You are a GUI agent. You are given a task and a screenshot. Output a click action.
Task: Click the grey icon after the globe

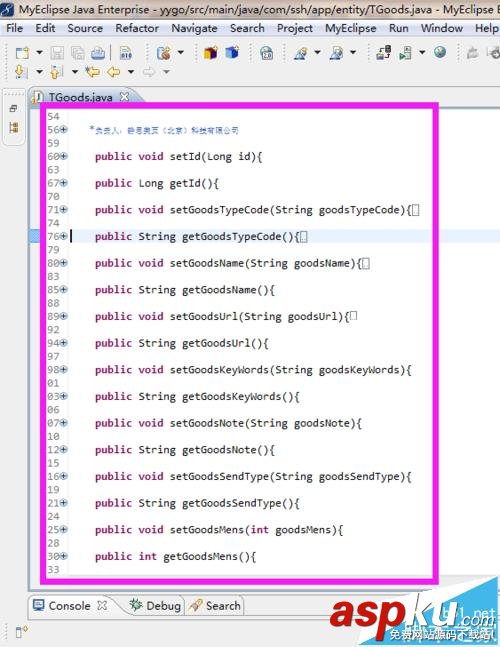(x=472, y=53)
